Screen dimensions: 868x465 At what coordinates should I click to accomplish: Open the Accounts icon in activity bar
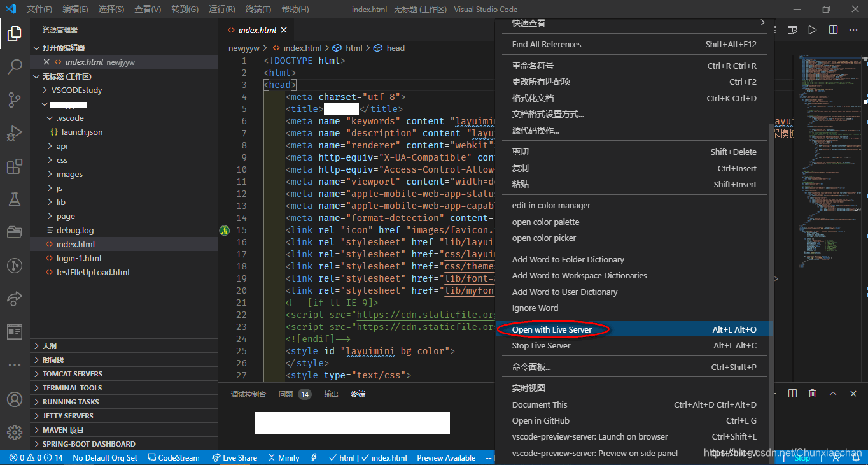pos(15,399)
